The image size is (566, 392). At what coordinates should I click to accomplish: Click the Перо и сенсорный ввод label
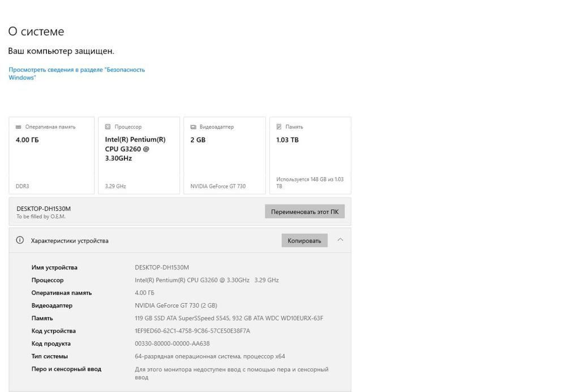(x=66, y=369)
